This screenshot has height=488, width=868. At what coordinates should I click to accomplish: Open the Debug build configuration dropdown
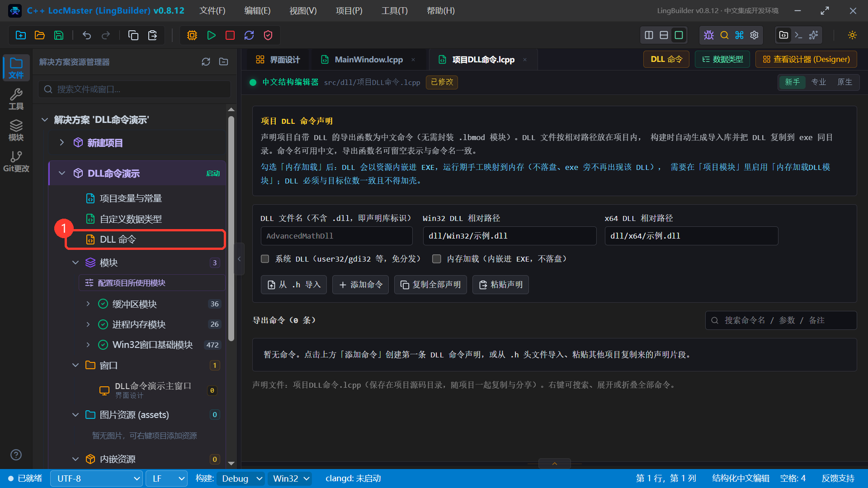[241, 479]
